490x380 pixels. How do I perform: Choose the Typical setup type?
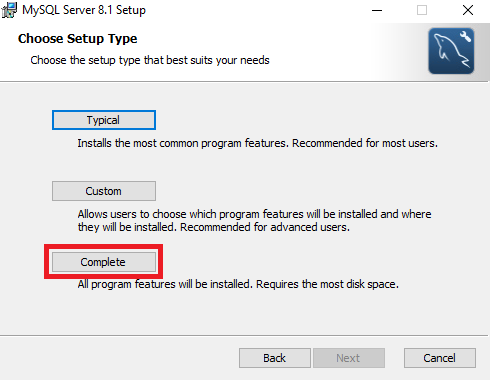tap(104, 120)
